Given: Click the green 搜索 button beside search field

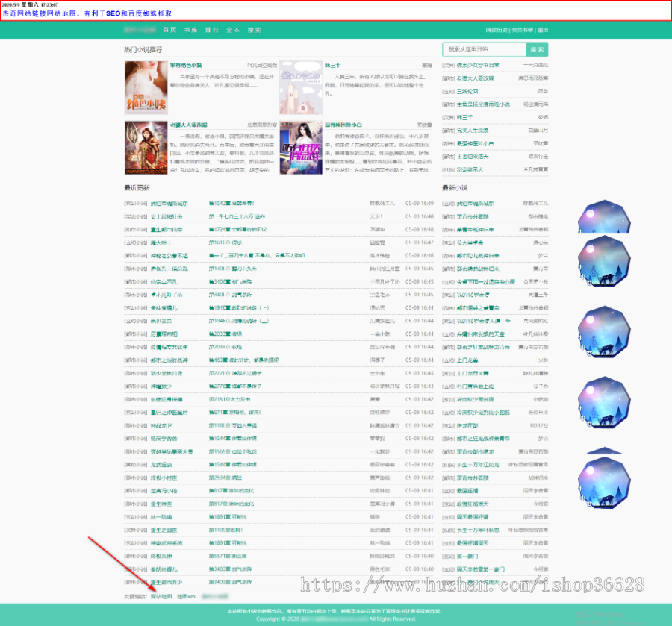Looking at the screenshot, I should click(537, 50).
